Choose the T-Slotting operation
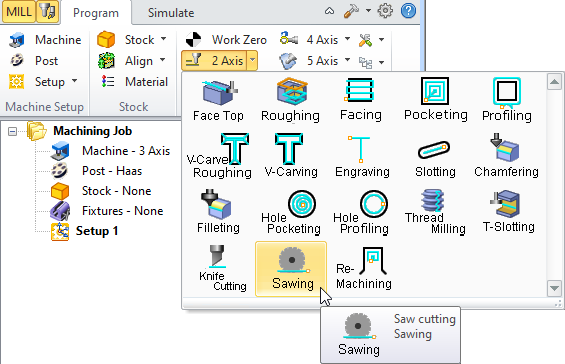This screenshot has width=565, height=364. (x=508, y=212)
